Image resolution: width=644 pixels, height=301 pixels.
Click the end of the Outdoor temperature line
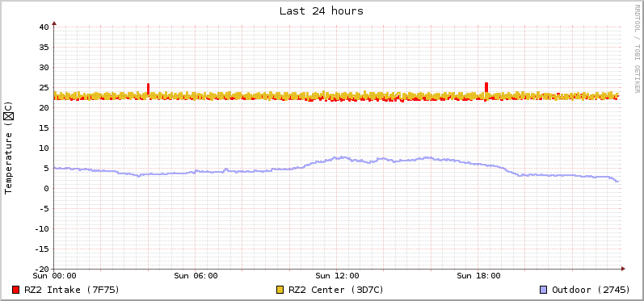coord(617,182)
